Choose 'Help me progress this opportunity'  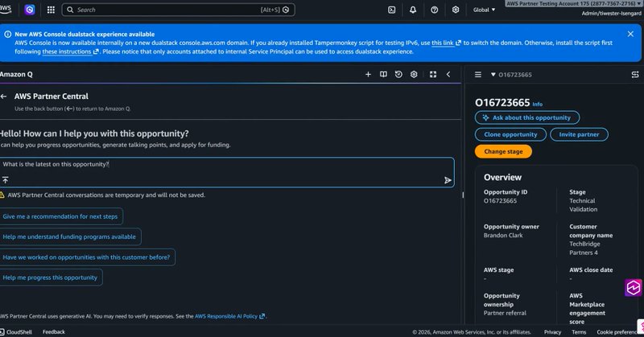coord(50,277)
